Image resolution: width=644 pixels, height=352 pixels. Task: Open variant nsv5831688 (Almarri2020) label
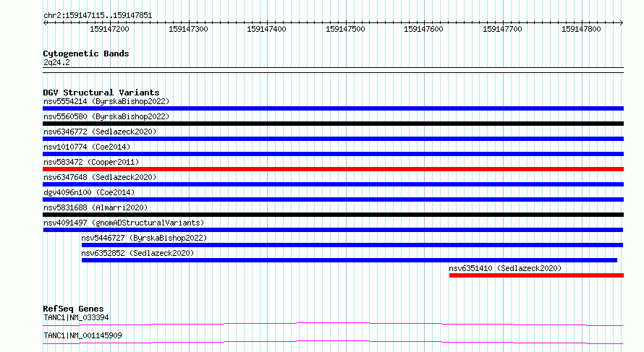tap(96, 207)
